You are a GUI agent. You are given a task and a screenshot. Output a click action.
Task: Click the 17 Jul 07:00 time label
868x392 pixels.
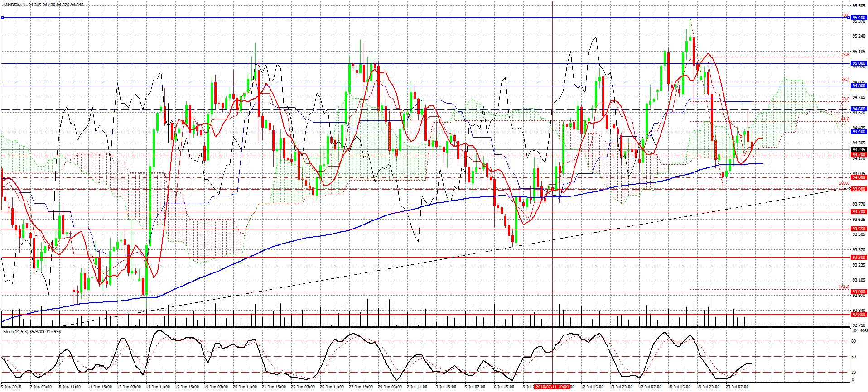pyautogui.click(x=650, y=387)
